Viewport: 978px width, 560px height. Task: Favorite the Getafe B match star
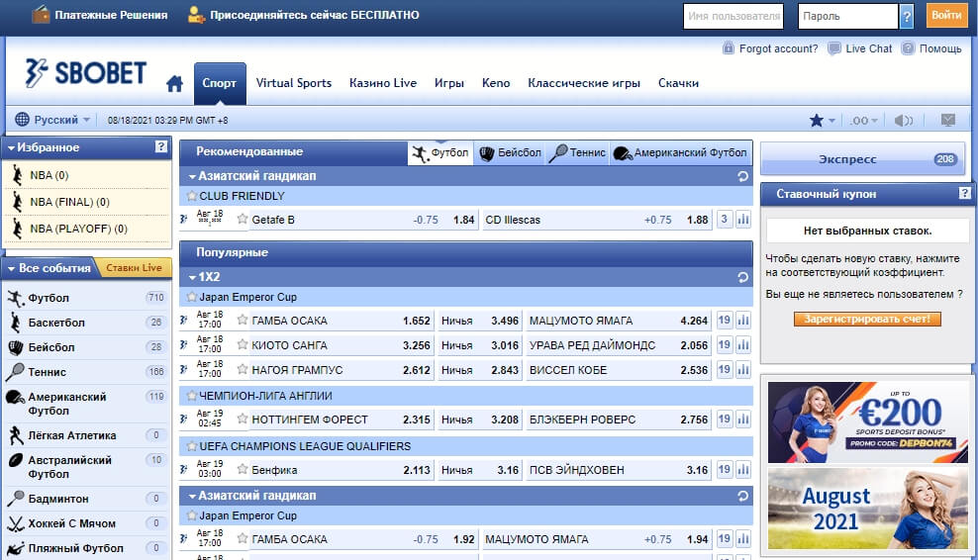click(x=243, y=219)
